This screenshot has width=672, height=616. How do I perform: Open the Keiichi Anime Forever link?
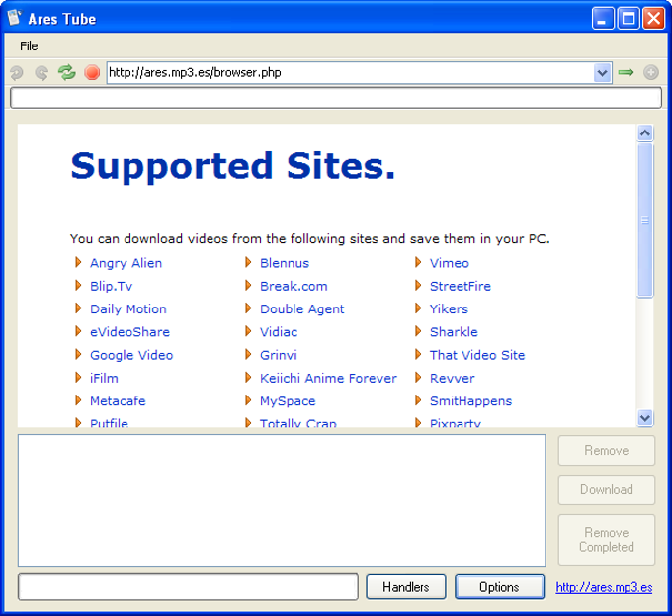coord(328,378)
